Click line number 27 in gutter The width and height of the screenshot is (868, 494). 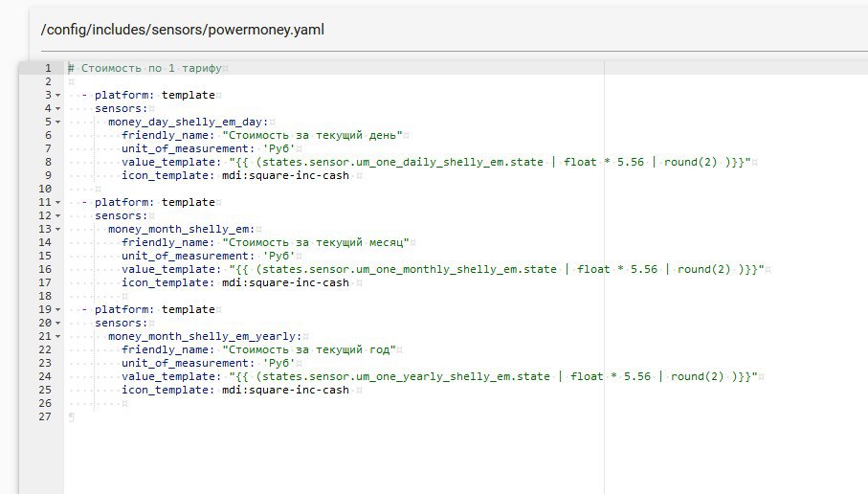45,416
